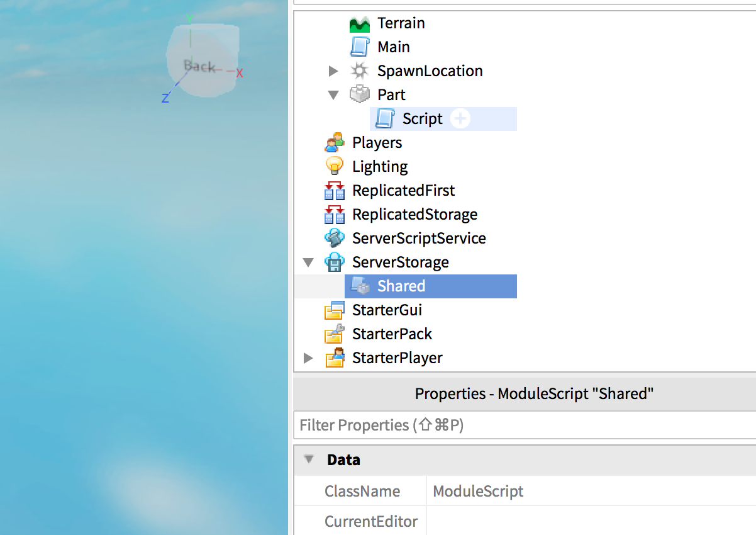This screenshot has height=535, width=756.
Task: Collapse the Data properties section
Action: click(309, 459)
